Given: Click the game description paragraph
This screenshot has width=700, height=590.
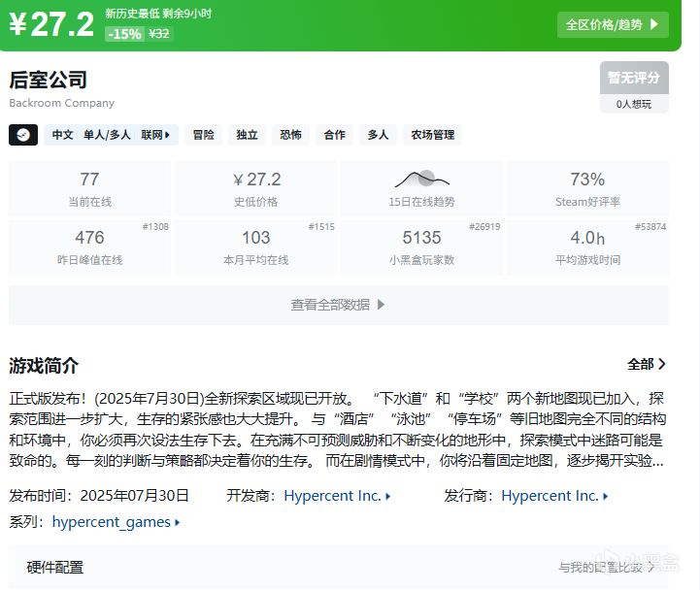Looking at the screenshot, I should [338, 429].
